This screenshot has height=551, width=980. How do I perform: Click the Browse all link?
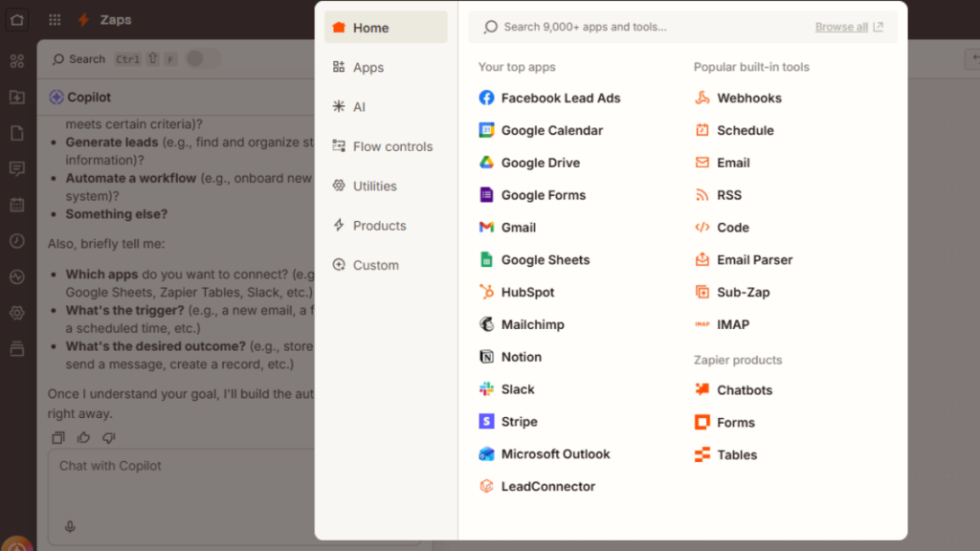click(x=849, y=27)
